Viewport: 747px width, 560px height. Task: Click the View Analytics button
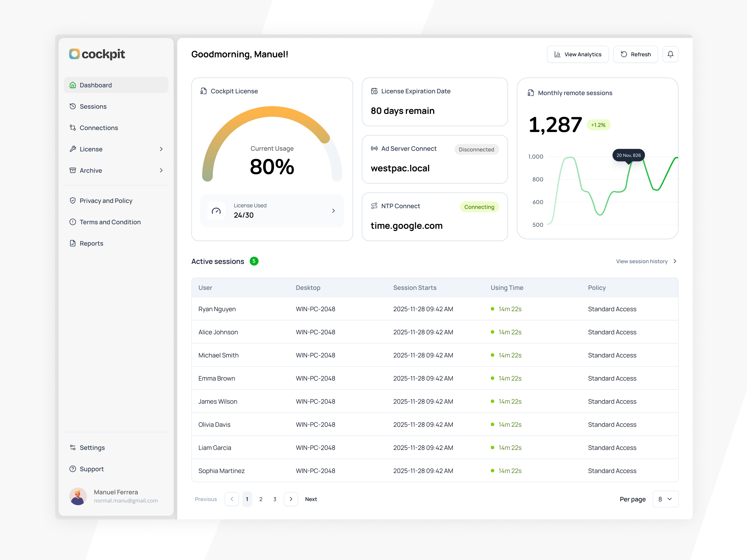coord(578,54)
